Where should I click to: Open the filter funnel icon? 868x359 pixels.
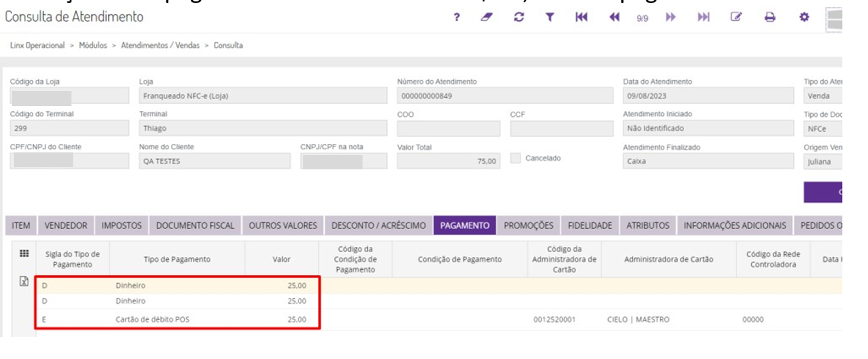click(x=549, y=17)
